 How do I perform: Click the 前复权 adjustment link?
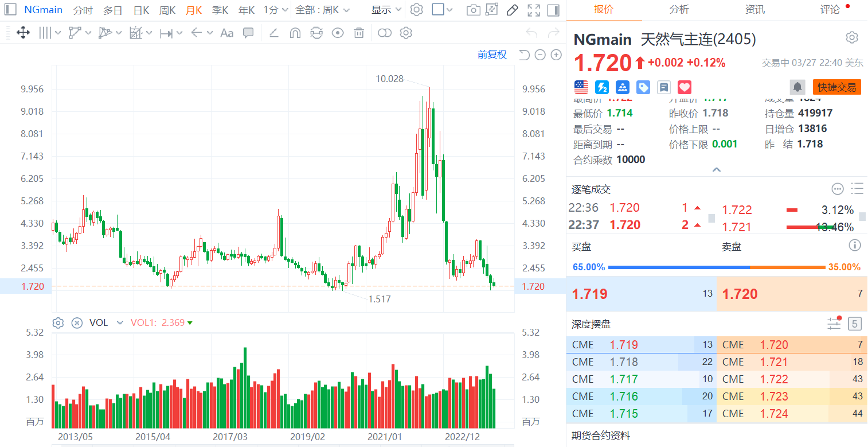point(492,55)
